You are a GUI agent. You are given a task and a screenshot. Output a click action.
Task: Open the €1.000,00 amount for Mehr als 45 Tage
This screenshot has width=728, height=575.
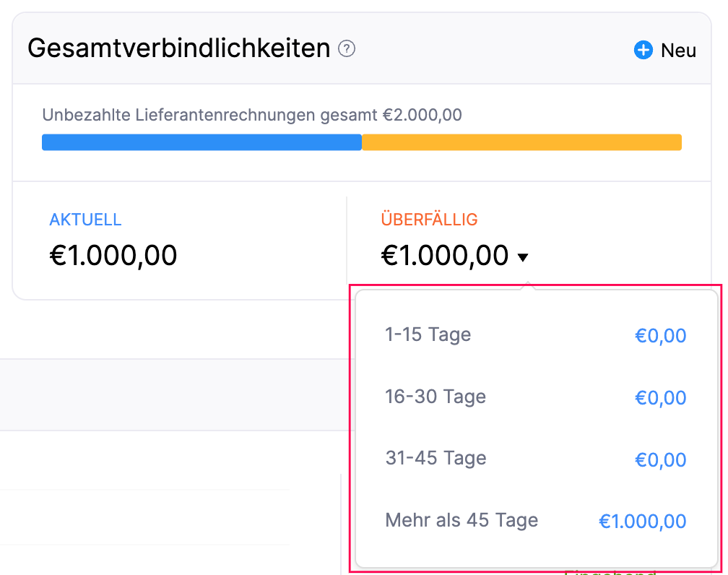tap(643, 522)
